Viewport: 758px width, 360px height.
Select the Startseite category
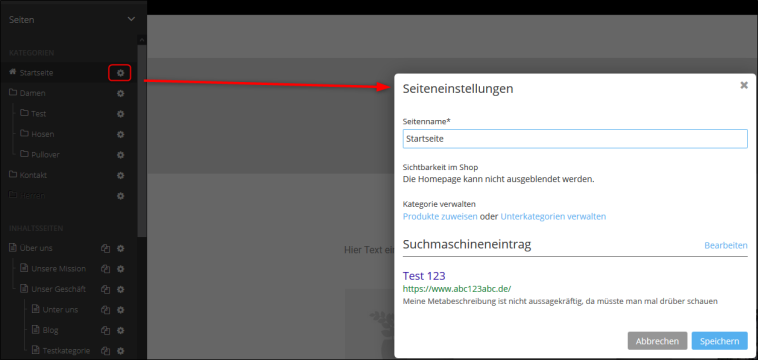click(37, 73)
